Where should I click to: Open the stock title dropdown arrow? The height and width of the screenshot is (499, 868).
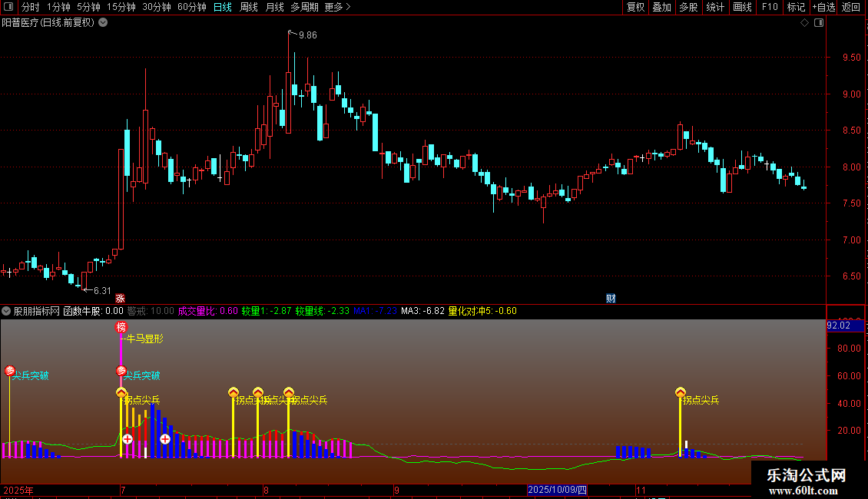[x=103, y=23]
